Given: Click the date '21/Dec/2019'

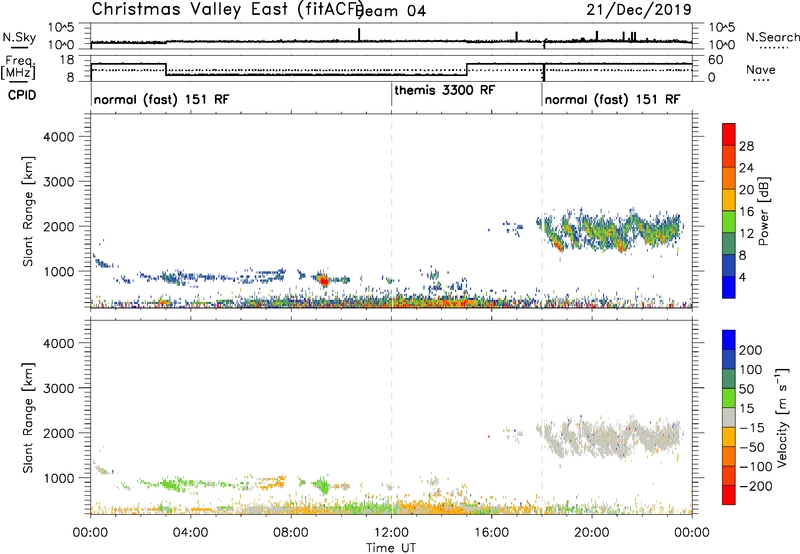Looking at the screenshot, I should pos(639,9).
